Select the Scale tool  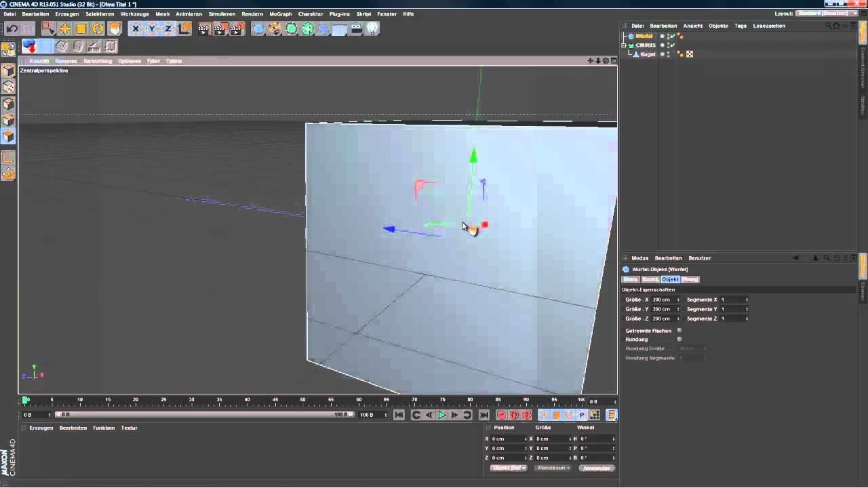point(81,28)
